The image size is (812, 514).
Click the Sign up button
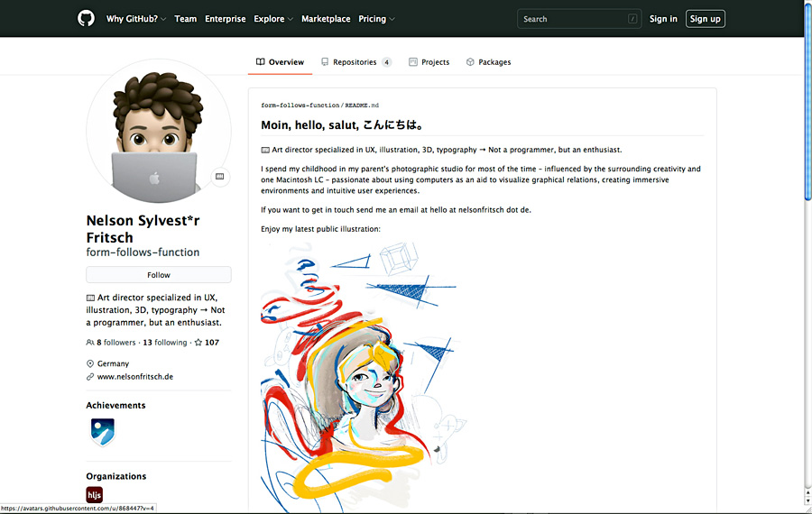(705, 19)
